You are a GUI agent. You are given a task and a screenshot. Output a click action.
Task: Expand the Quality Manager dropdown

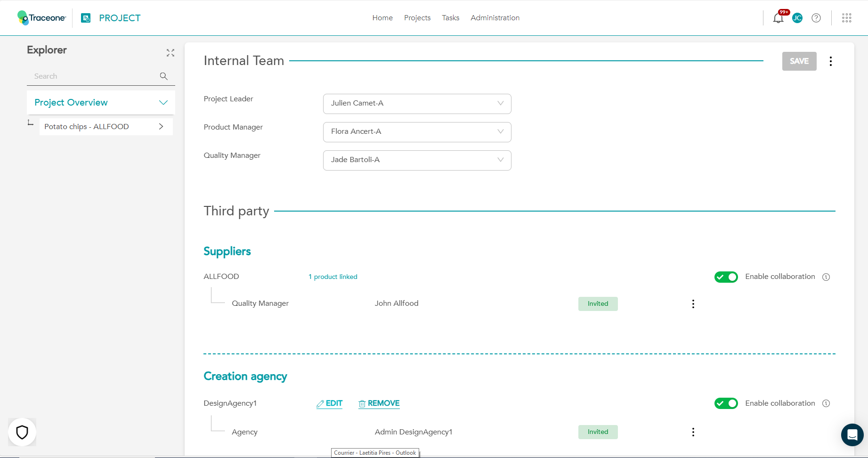click(417, 160)
